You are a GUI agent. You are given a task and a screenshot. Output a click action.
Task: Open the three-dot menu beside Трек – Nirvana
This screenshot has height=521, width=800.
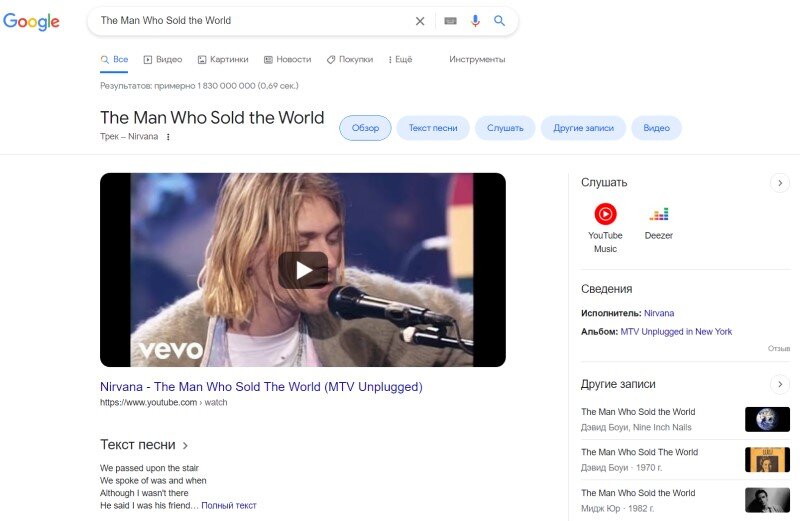tap(168, 137)
